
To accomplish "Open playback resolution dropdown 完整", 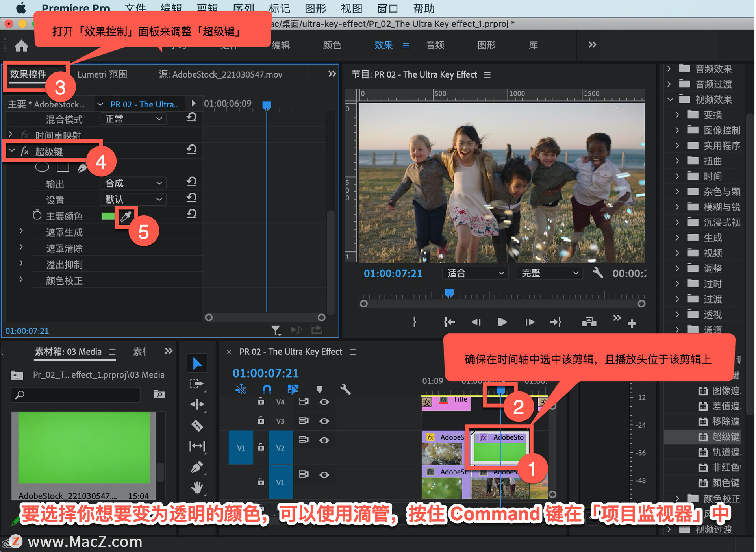I will coord(550,273).
